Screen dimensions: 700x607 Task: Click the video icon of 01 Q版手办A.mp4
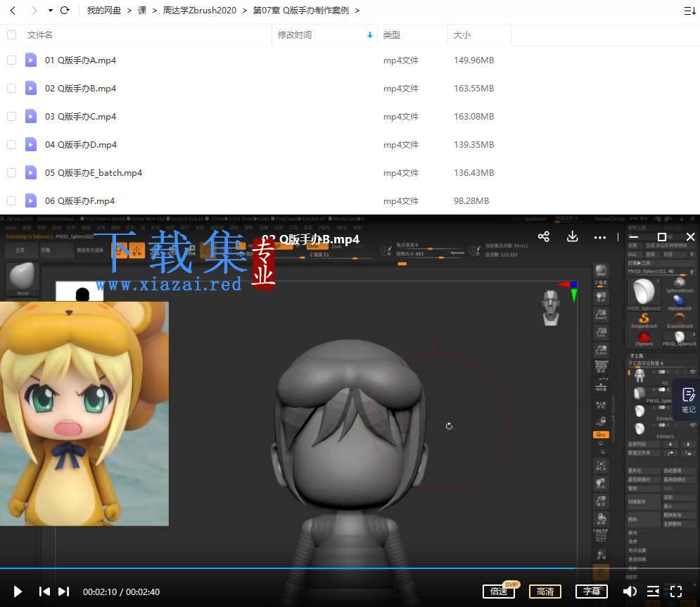coord(31,60)
